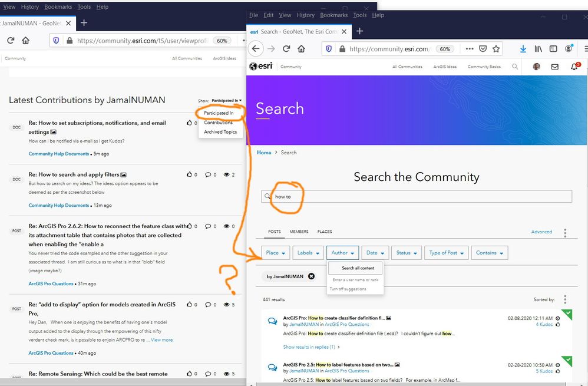Open options dots beside Advanced link
Screen dimensions: 588x386
pos(565,233)
